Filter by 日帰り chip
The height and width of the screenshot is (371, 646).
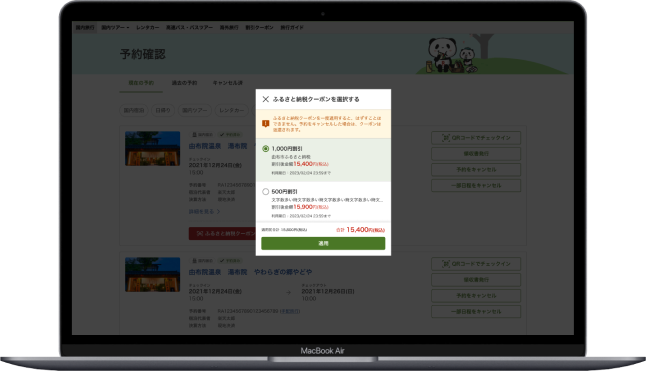pyautogui.click(x=163, y=110)
